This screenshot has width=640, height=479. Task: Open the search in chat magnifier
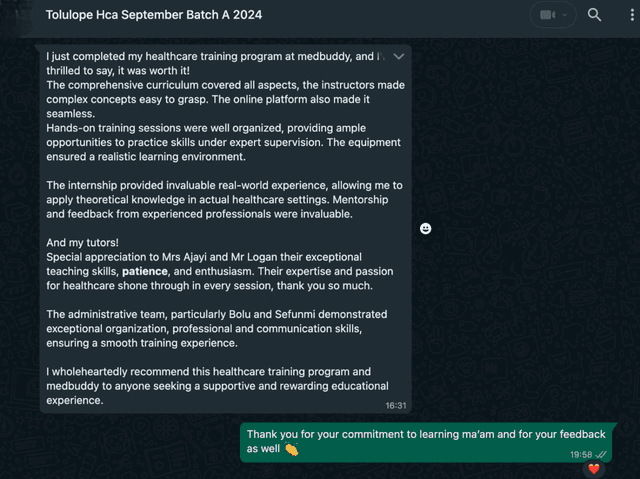coord(595,15)
